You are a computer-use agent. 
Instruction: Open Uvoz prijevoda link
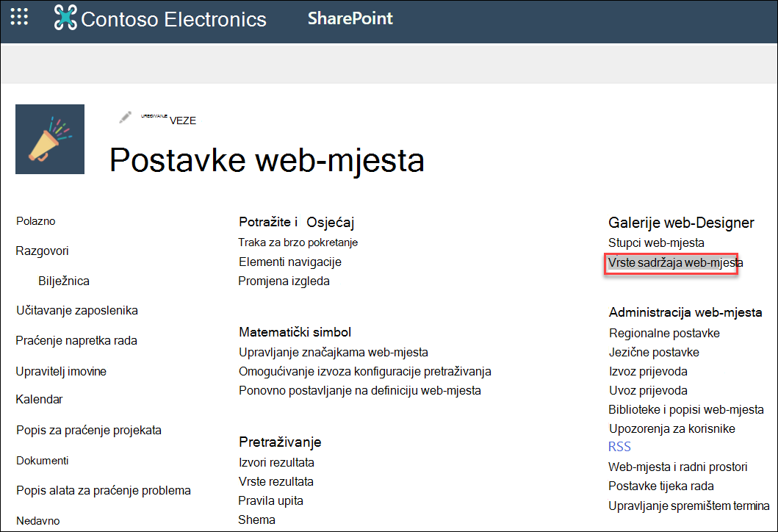click(648, 391)
